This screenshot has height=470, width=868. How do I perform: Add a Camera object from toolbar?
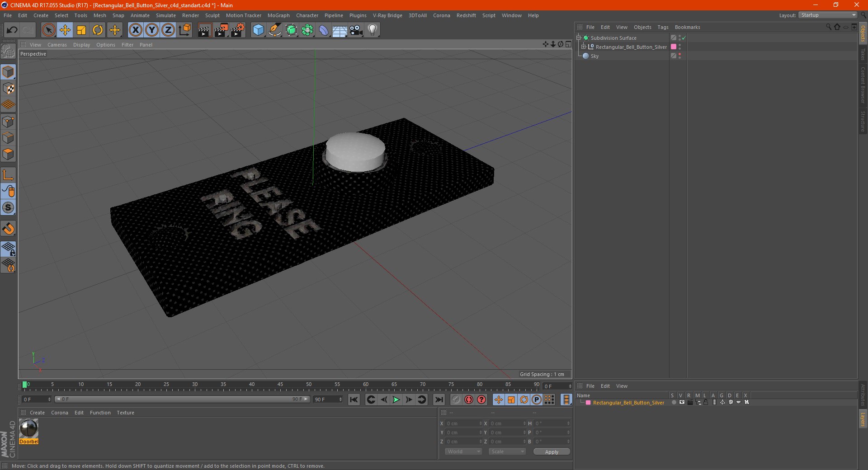tap(356, 30)
